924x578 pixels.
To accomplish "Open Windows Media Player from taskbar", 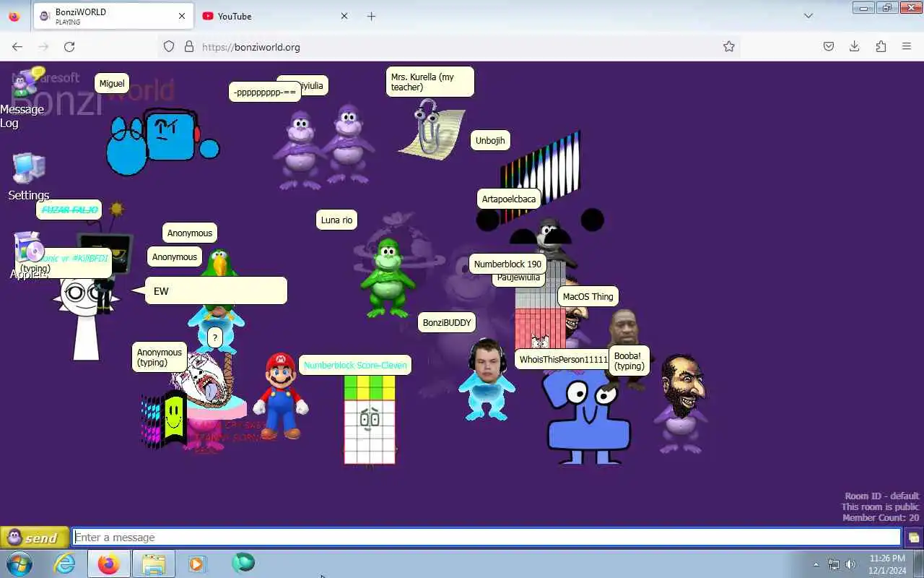I will click(x=197, y=564).
